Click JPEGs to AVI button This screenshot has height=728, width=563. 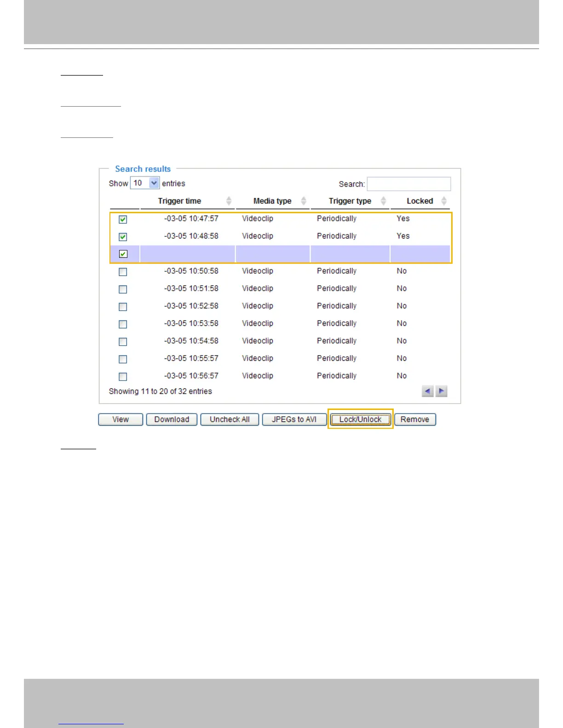pyautogui.click(x=294, y=419)
